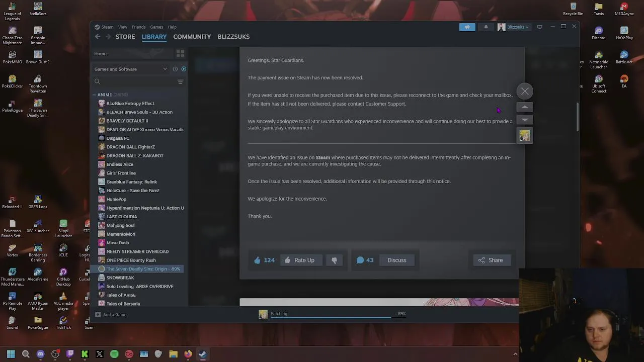Image resolution: width=644 pixels, height=362 pixels.
Task: Open Windows Start button
Action: click(x=11, y=354)
